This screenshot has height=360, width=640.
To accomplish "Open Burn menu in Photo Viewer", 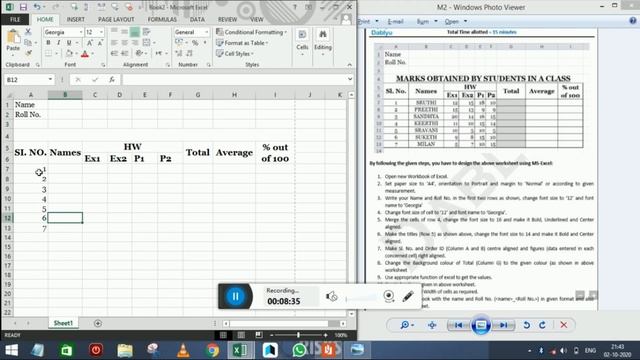I will pos(427,21).
